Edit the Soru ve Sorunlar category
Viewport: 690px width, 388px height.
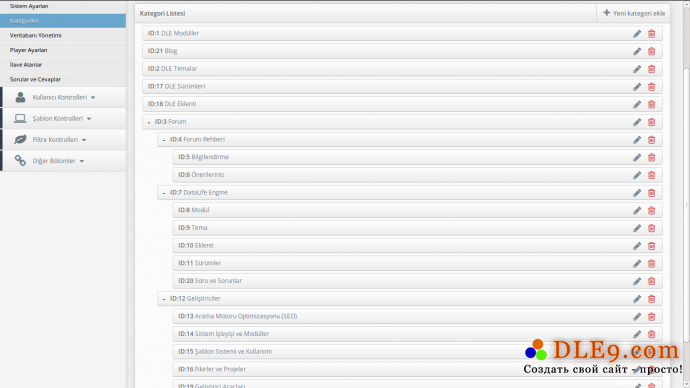[637, 281]
